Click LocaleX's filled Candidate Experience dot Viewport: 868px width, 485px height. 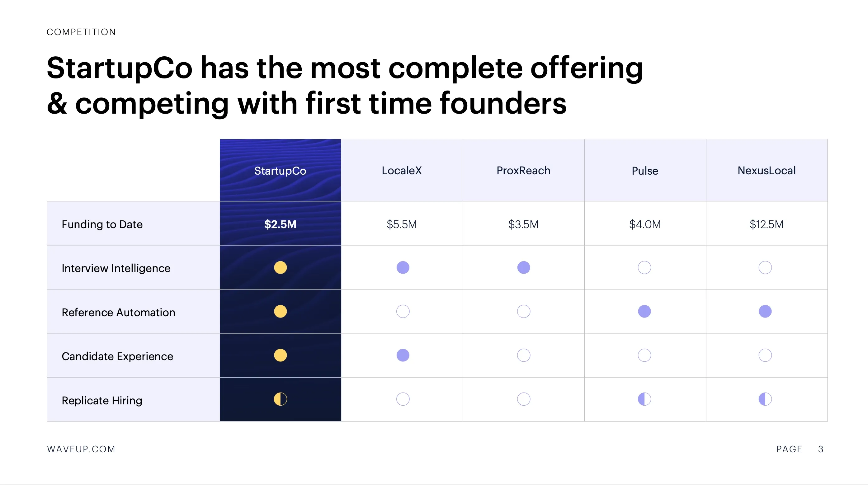pos(403,355)
